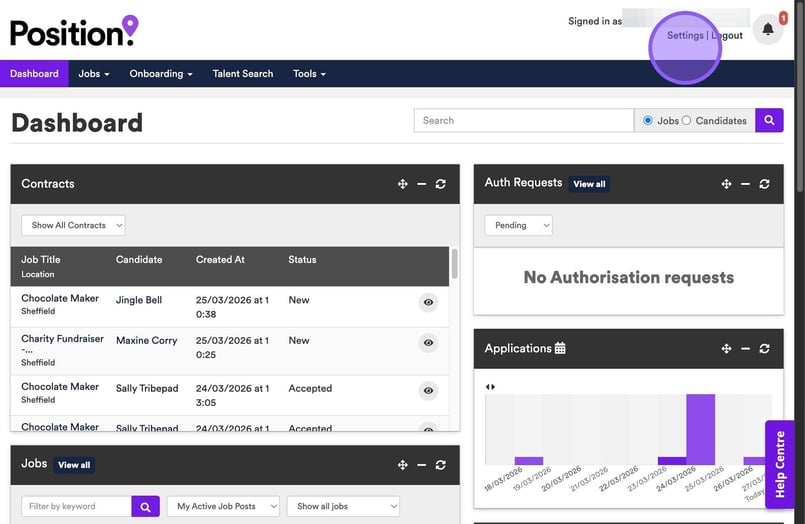This screenshot has width=805, height=524.
Task: Minimize the Contracts panel
Action: (421, 184)
